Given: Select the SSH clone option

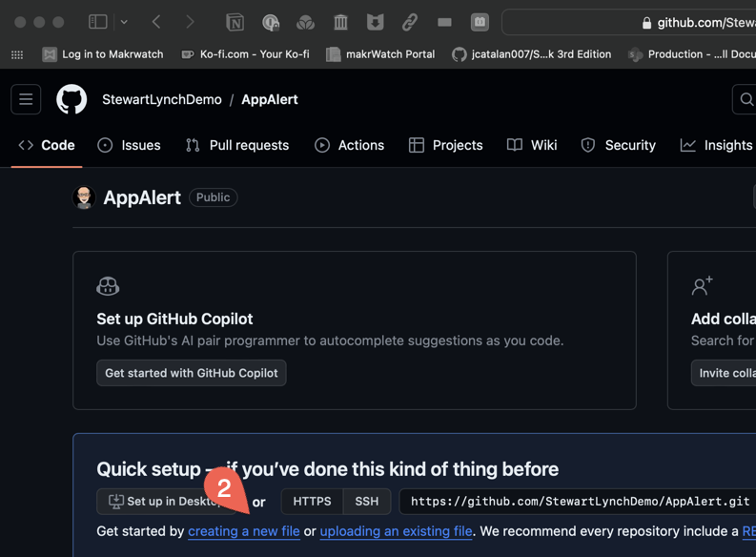Looking at the screenshot, I should click(x=367, y=502).
